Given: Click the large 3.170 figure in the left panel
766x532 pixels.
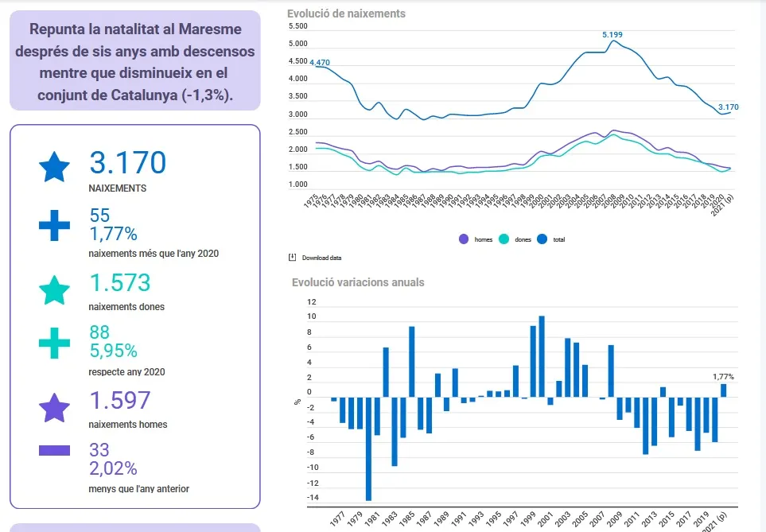Looking at the screenshot, I should click(x=128, y=163).
